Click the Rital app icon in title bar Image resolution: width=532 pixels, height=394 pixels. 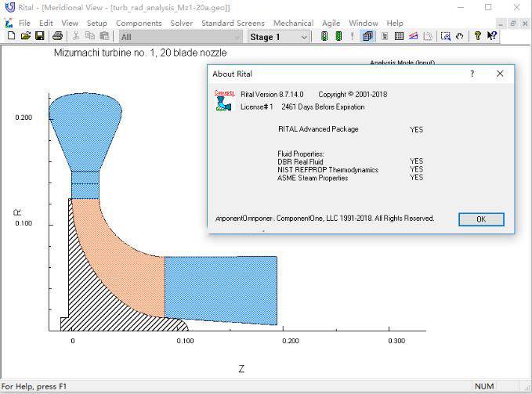[10, 7]
